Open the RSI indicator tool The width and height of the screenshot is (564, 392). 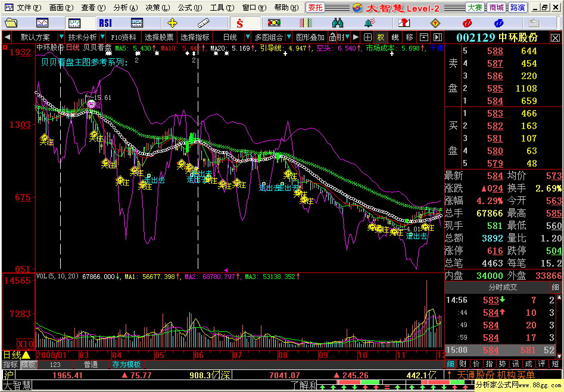(105, 23)
